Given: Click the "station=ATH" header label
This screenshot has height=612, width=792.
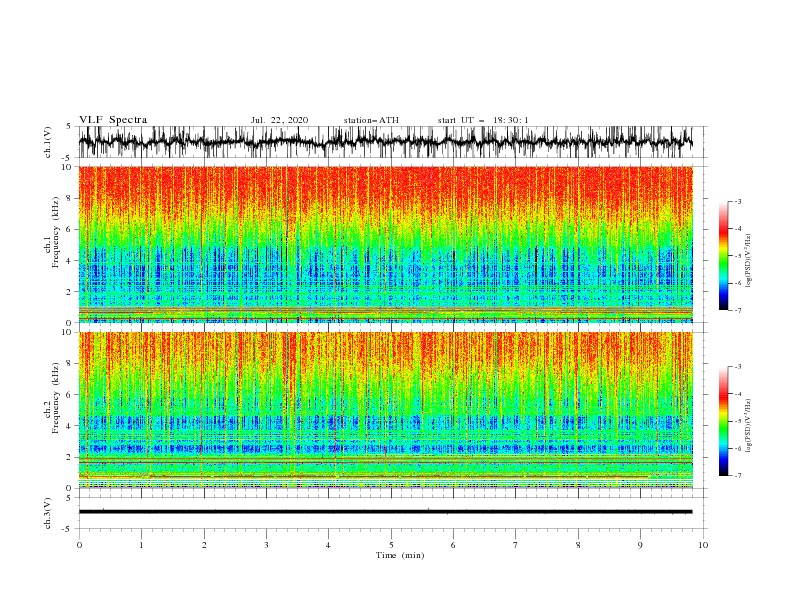Looking at the screenshot, I should point(371,120).
